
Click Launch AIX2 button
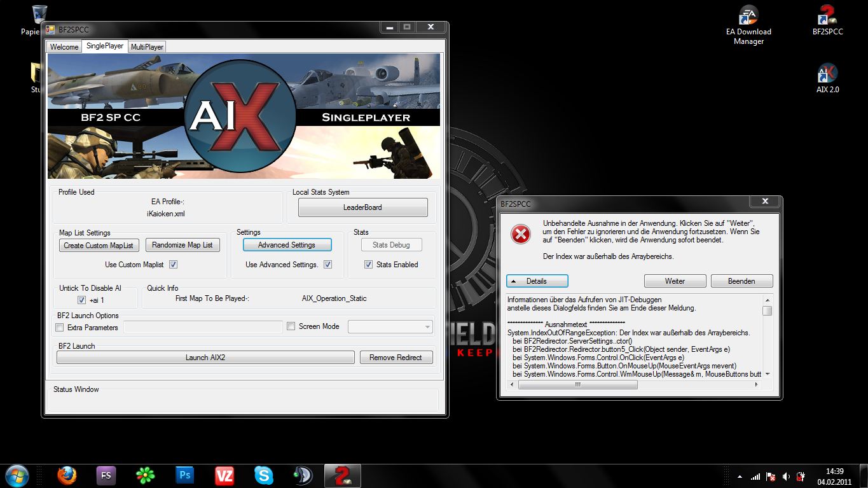pos(205,358)
